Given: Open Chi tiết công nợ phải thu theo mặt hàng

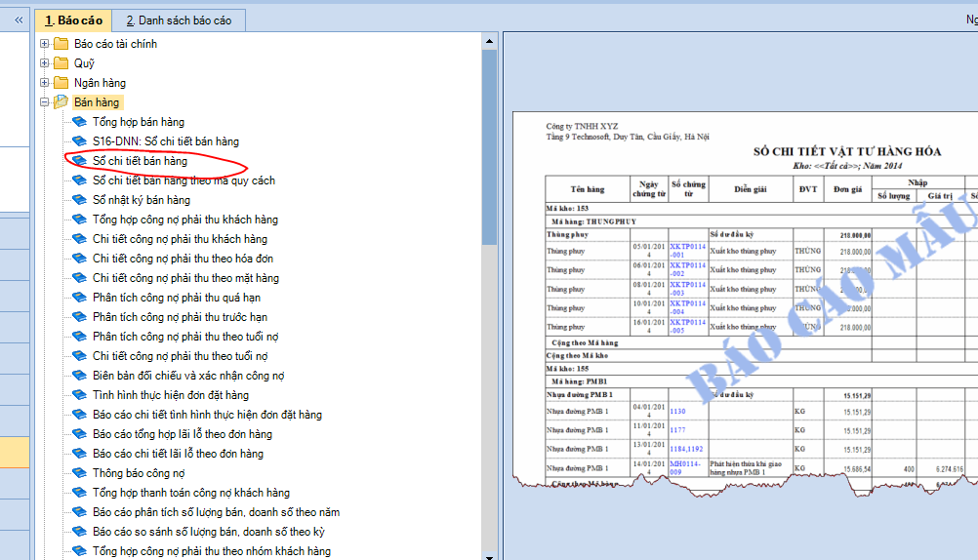Looking at the screenshot, I should [x=185, y=278].
